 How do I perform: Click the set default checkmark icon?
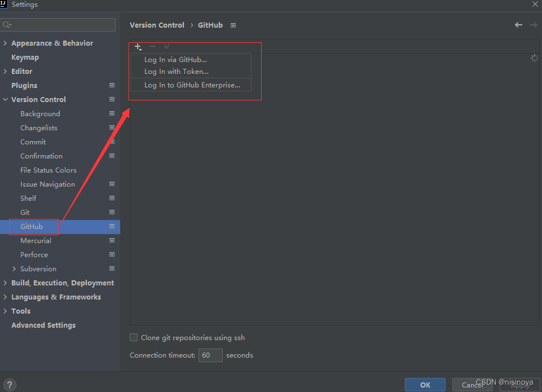pos(166,46)
